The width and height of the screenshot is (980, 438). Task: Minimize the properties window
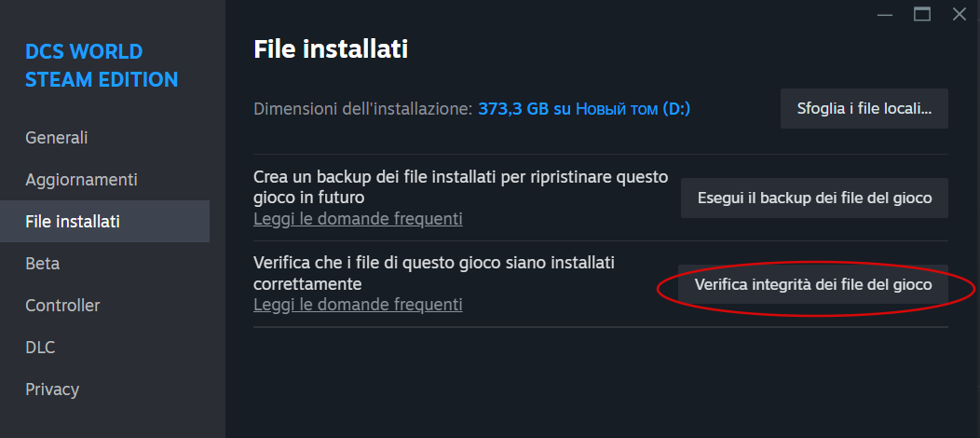tap(885, 14)
